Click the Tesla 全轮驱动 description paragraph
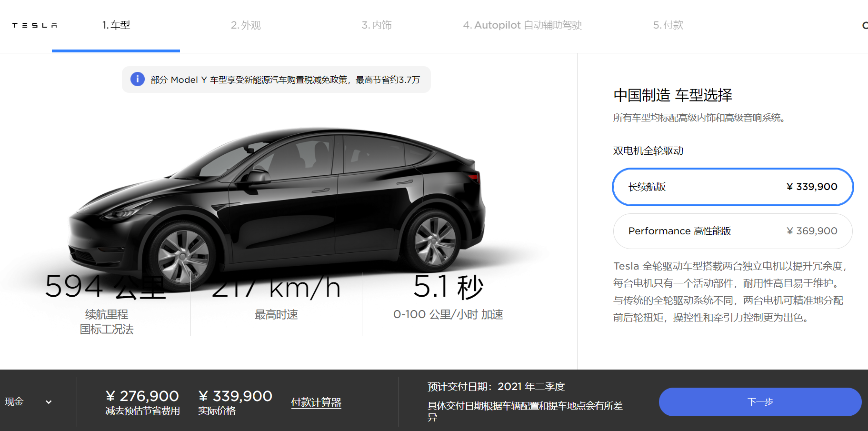The width and height of the screenshot is (868, 431). click(x=731, y=292)
